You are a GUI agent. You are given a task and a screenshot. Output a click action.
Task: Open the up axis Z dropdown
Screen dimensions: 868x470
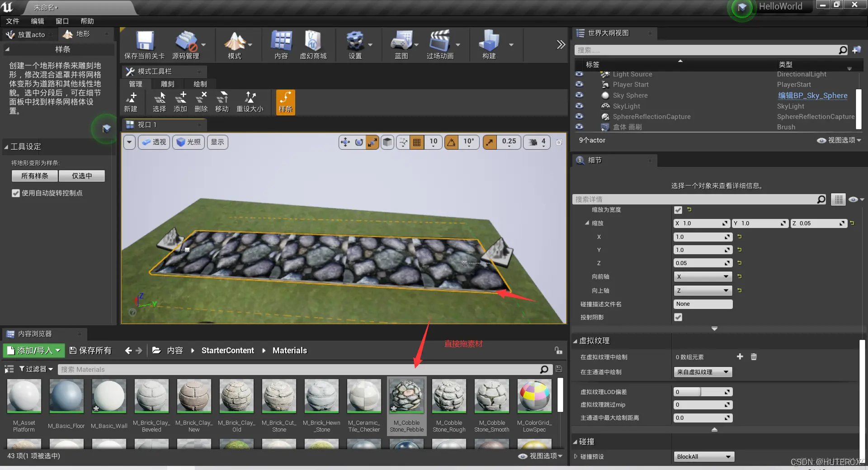[x=703, y=290]
